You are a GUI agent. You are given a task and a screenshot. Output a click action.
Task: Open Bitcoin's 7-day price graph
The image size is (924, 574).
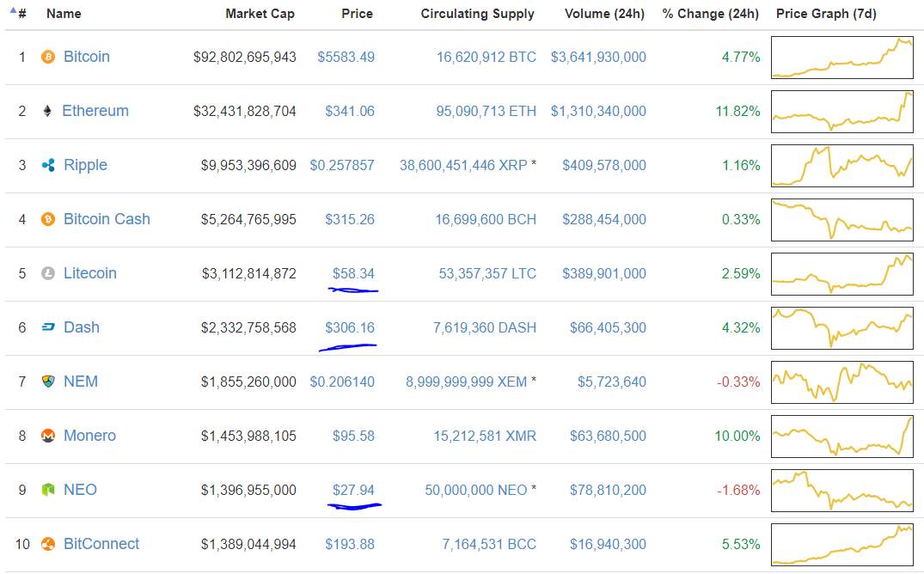pyautogui.click(x=842, y=58)
